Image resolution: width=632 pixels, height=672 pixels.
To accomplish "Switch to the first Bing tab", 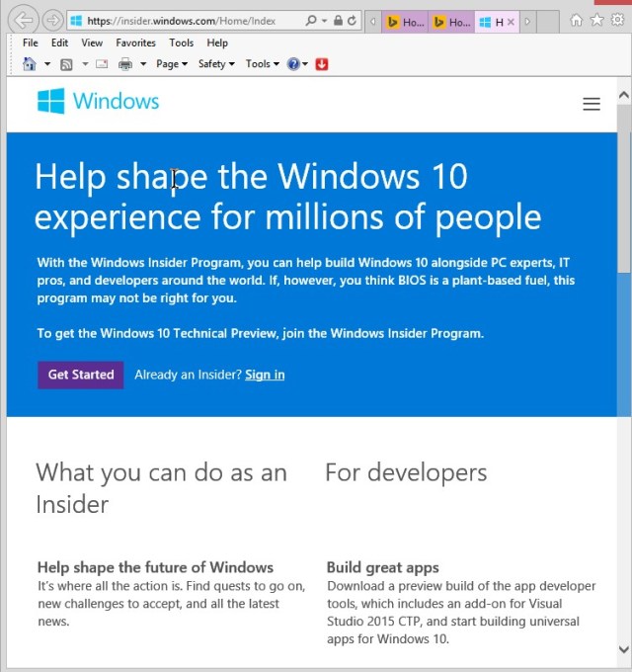I will pyautogui.click(x=405, y=21).
